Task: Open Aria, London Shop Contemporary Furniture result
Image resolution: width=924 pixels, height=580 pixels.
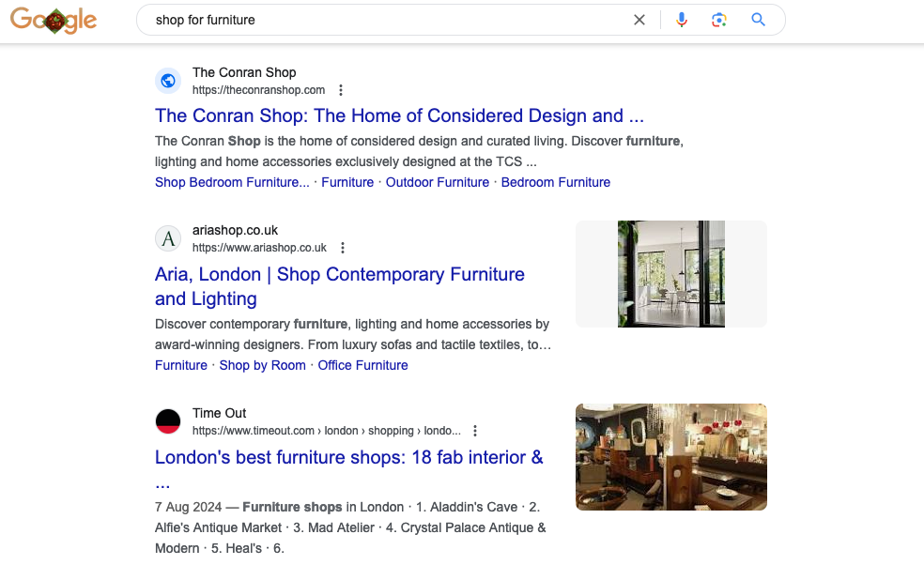Action: [339, 275]
